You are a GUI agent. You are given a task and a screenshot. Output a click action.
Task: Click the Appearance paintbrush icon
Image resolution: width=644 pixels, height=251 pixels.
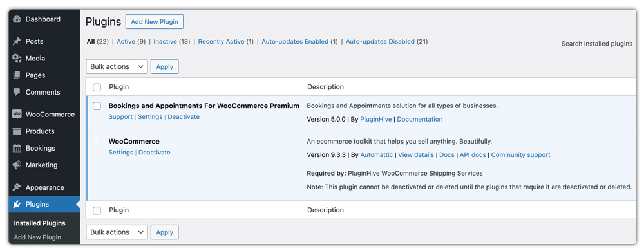17,187
